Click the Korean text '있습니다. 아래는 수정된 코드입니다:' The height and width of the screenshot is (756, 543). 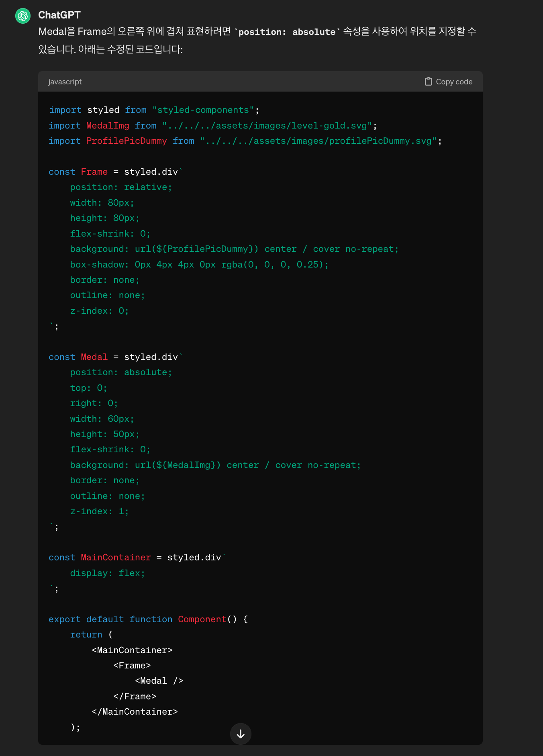tap(110, 49)
